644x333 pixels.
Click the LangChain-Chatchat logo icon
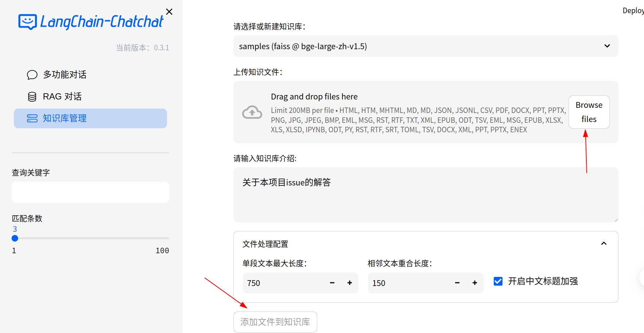click(28, 22)
